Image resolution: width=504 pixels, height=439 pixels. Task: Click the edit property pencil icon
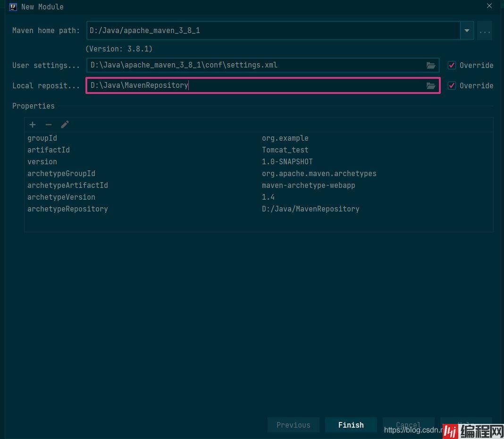pyautogui.click(x=65, y=125)
